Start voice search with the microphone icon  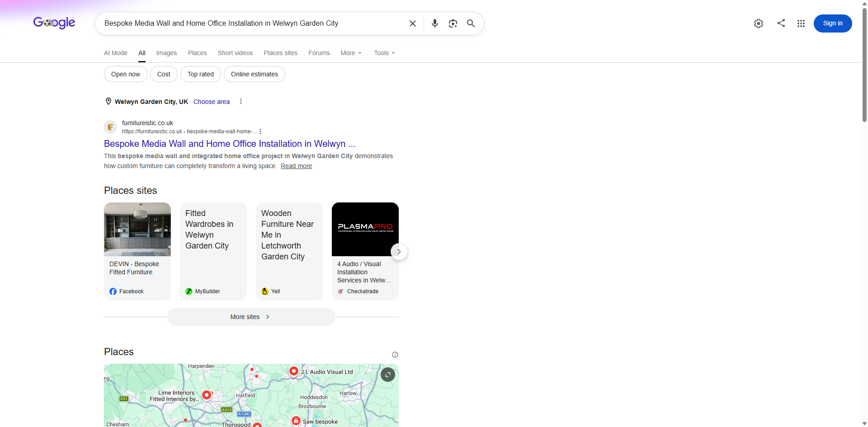434,23
